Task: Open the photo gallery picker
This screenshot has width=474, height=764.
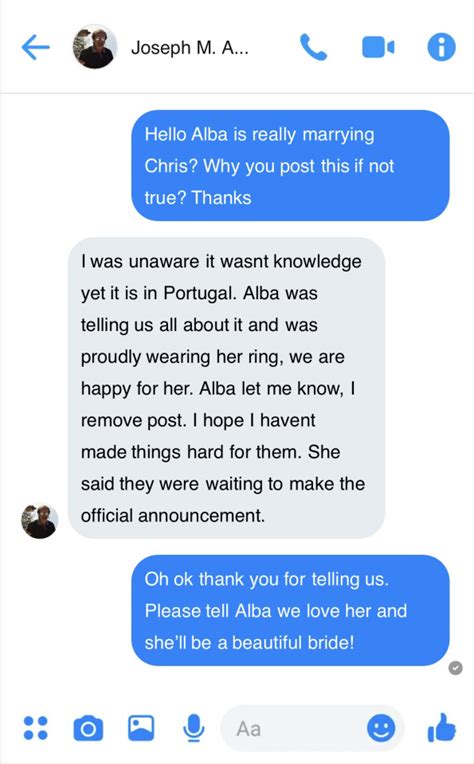Action: pyautogui.click(x=141, y=728)
